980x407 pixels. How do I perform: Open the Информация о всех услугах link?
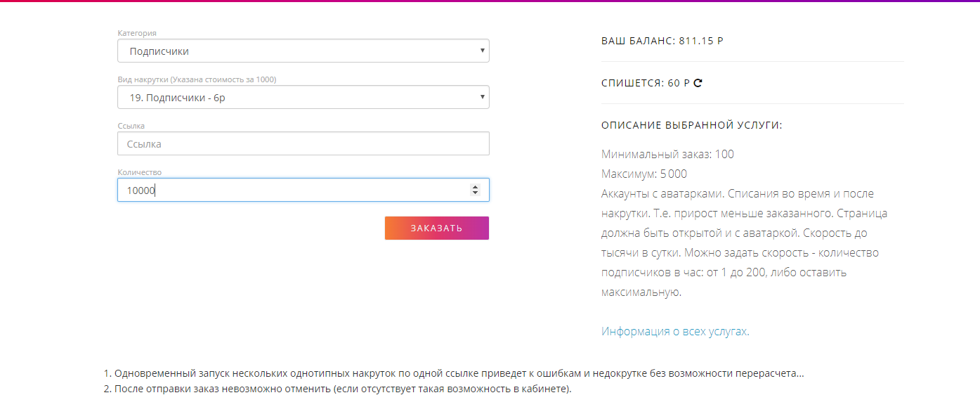point(675,332)
